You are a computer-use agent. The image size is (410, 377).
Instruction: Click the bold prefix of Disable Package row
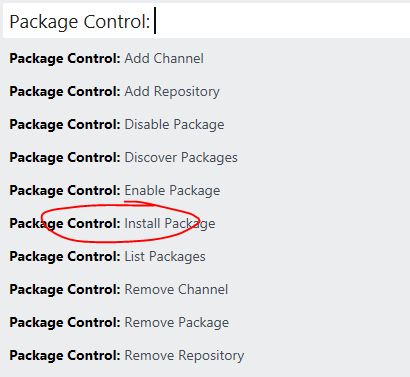pyautogui.click(x=65, y=125)
